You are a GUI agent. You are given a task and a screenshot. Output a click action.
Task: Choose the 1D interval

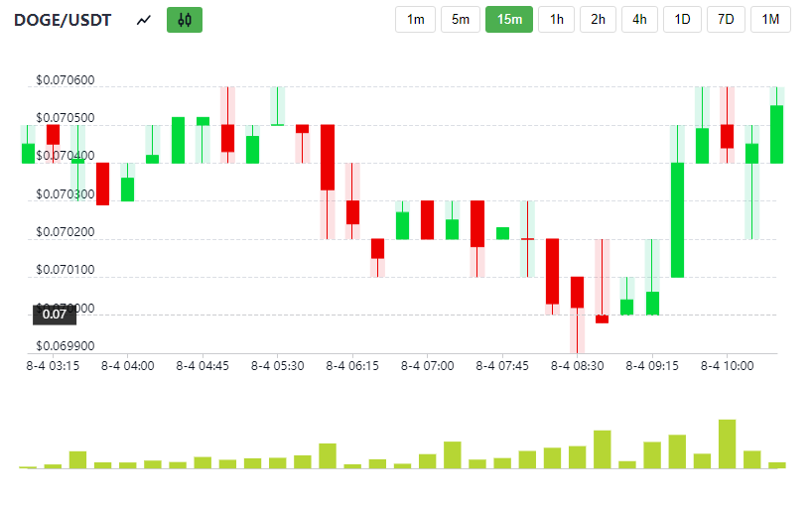[682, 20]
